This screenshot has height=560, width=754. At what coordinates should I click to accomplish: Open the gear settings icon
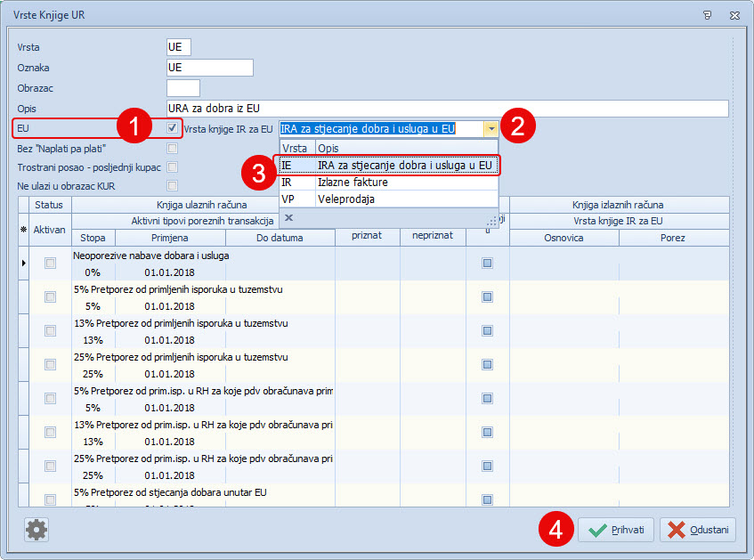tap(36, 530)
